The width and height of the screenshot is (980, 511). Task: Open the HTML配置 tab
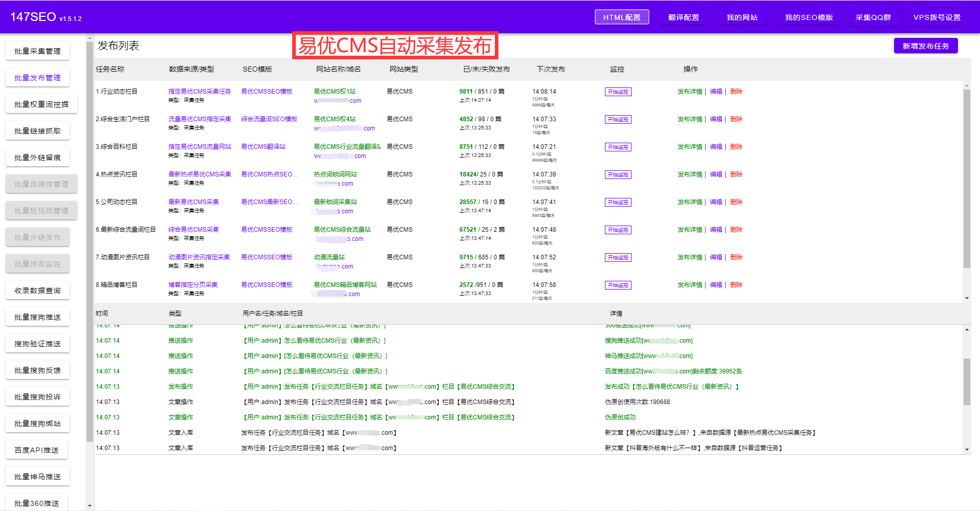point(622,17)
